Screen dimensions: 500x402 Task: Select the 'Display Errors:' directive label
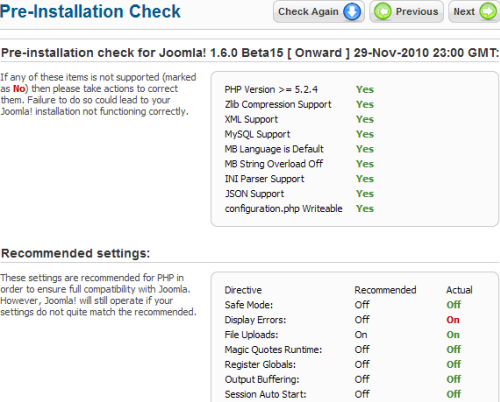(255, 320)
